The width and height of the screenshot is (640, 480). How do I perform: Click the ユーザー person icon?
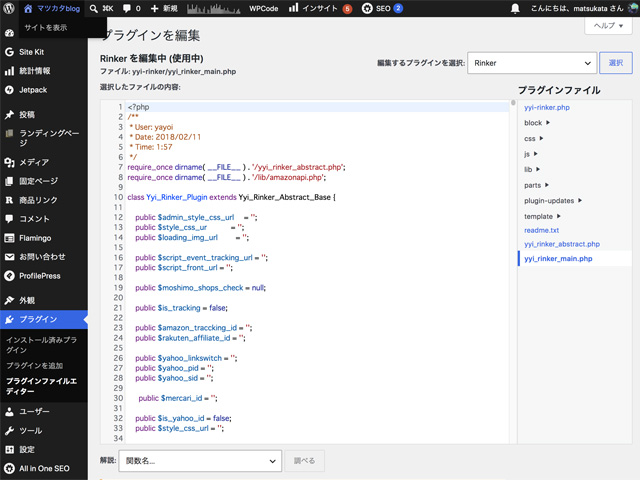pos(9,411)
